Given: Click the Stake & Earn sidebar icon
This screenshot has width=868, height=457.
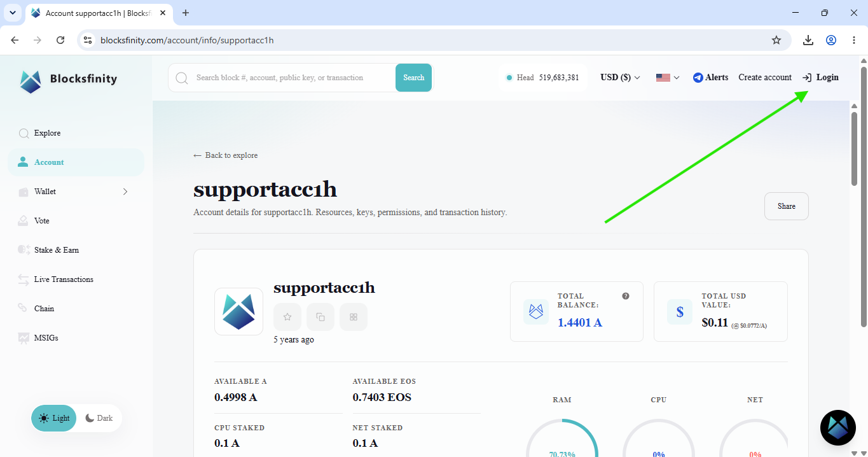Looking at the screenshot, I should coord(24,250).
